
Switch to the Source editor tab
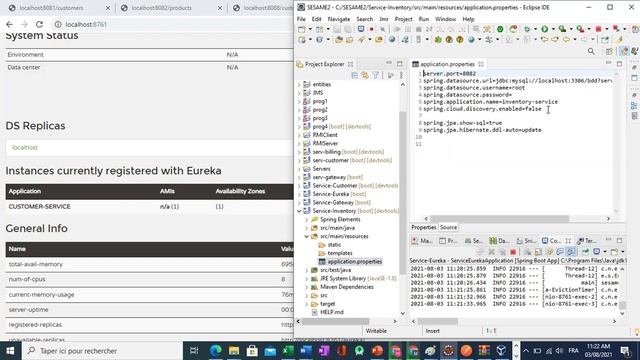point(448,227)
